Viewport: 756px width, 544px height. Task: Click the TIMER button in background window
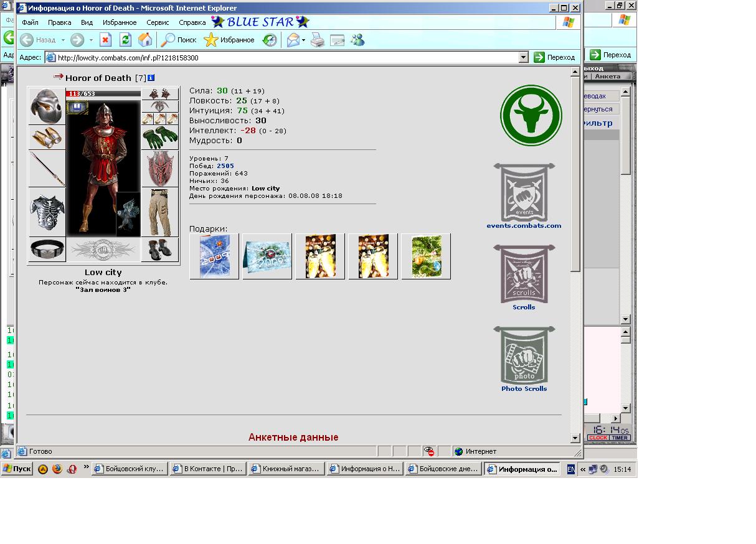tap(620, 438)
